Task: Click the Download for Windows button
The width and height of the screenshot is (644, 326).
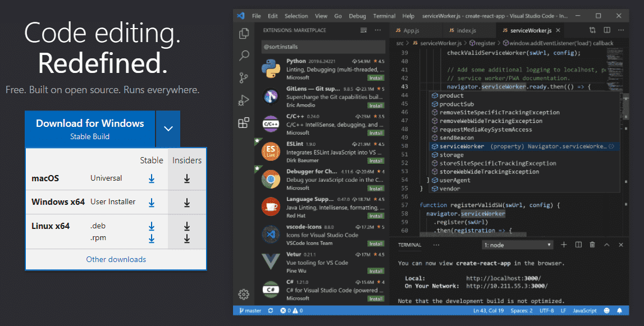Action: point(90,128)
